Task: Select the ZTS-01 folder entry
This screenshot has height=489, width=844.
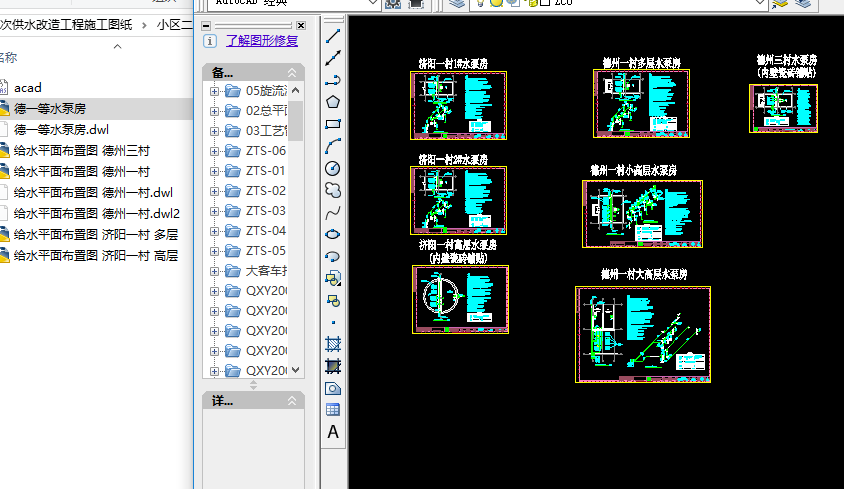Action: (255, 171)
